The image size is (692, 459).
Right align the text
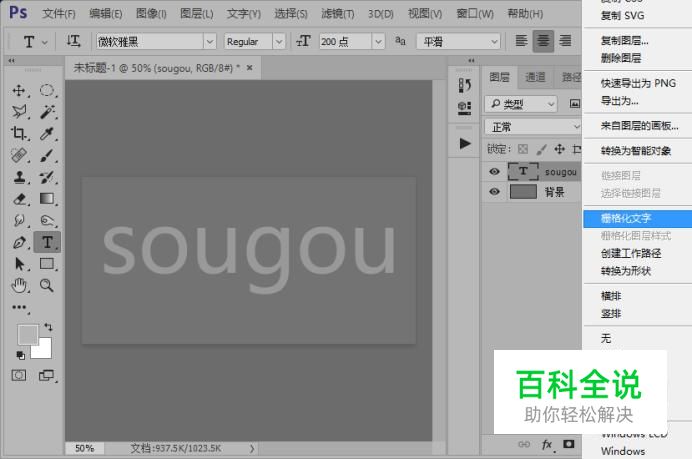click(x=565, y=41)
